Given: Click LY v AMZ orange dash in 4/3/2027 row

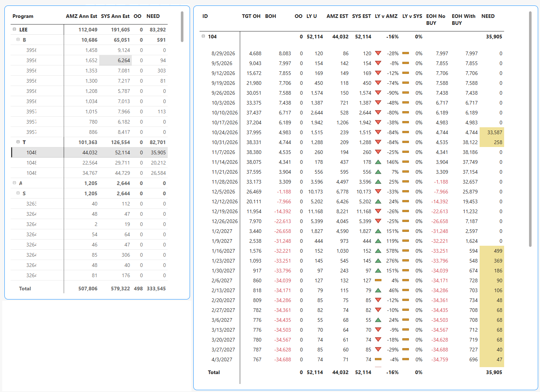Looking at the screenshot, I should pos(378,359).
